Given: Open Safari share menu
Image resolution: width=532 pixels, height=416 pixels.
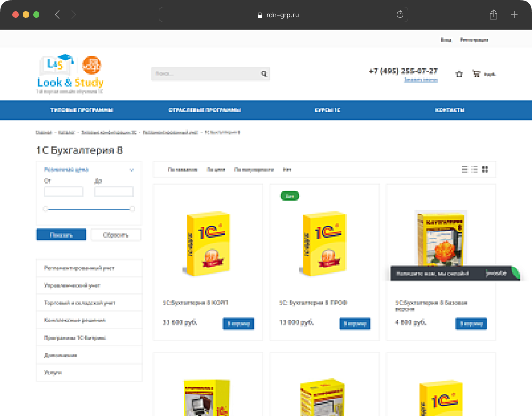Looking at the screenshot, I should (x=493, y=15).
